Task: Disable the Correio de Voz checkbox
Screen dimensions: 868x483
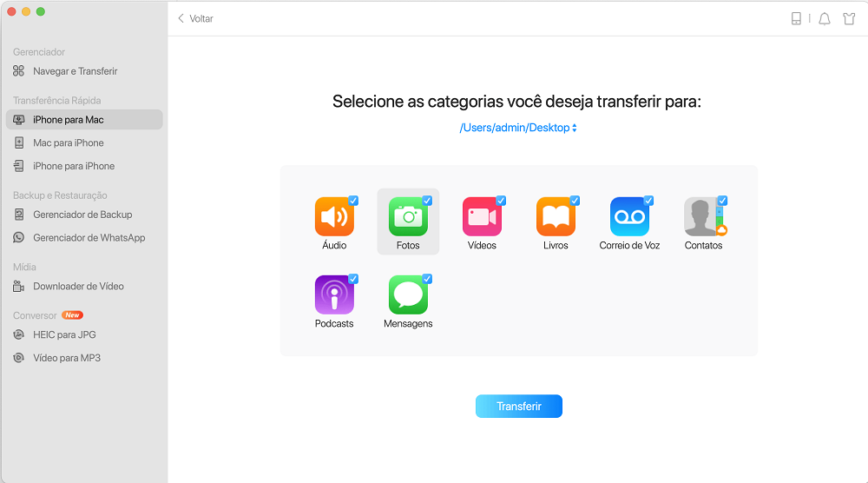Action: point(648,201)
